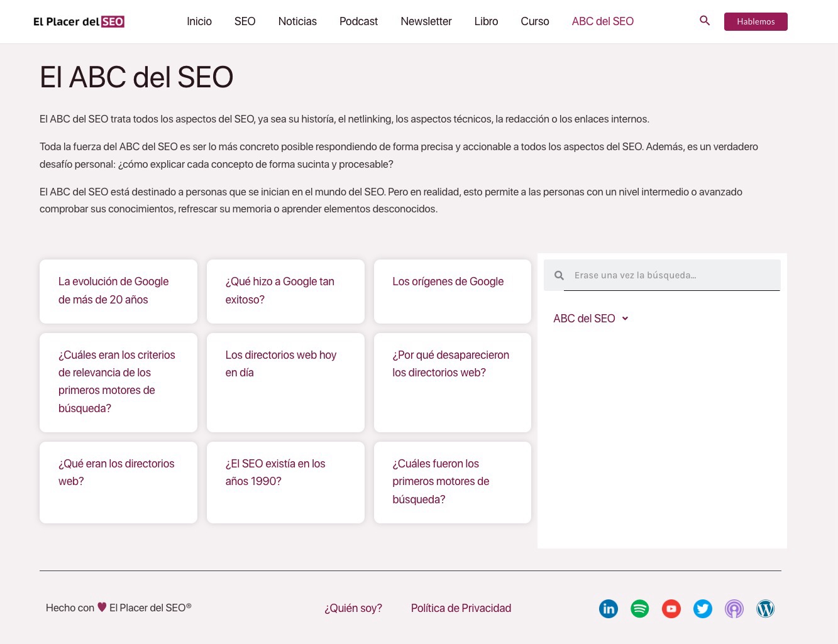Open the Spotify icon in footer
Screen dimensions: 838x644
coord(639,608)
